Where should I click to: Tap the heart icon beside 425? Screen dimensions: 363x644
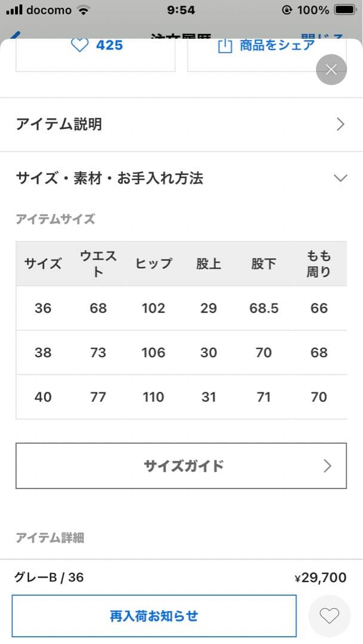point(79,45)
